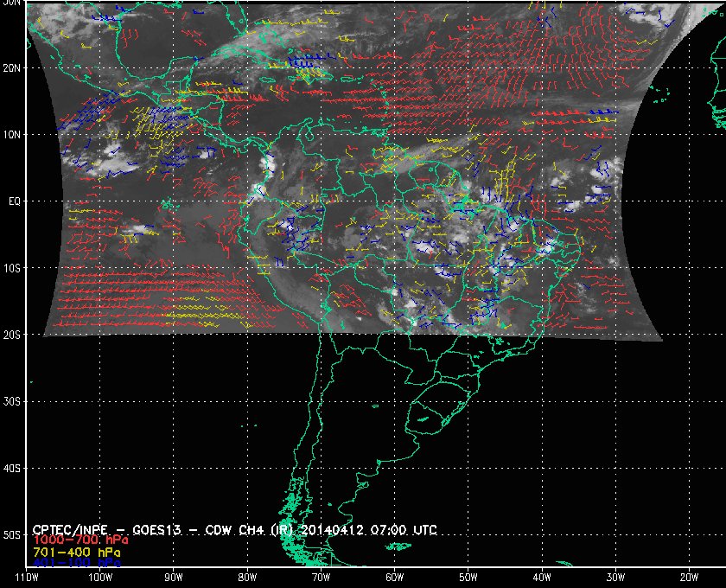Click the 50W longitude label

tap(468, 578)
